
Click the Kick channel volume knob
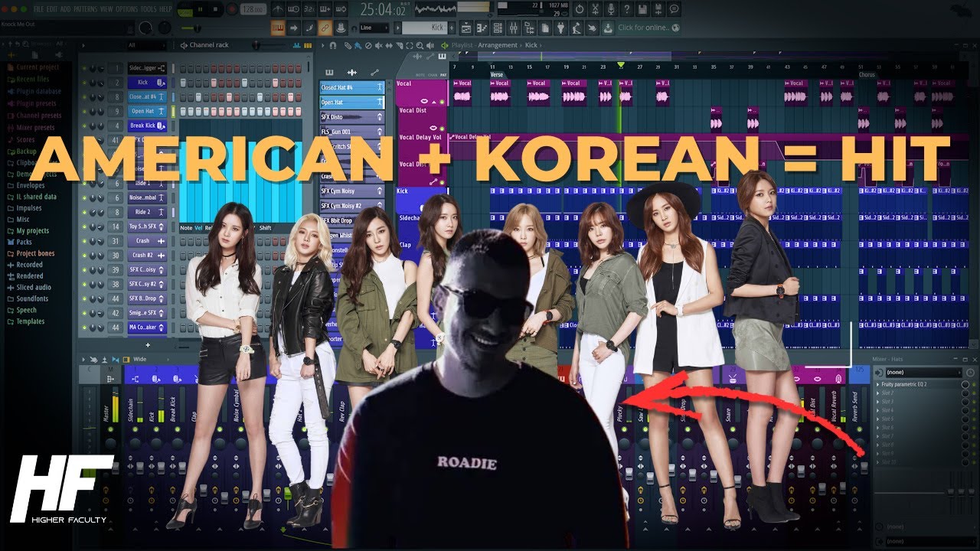pyautogui.click(x=101, y=82)
